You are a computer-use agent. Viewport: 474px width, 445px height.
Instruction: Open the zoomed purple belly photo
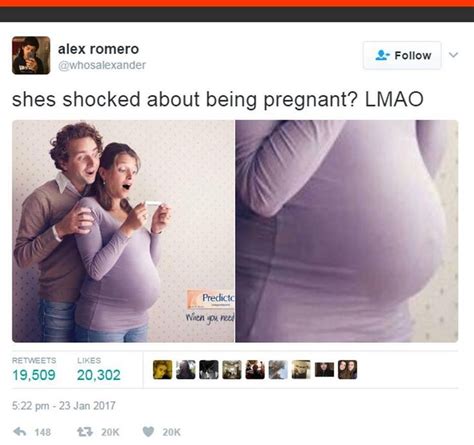tap(347, 231)
